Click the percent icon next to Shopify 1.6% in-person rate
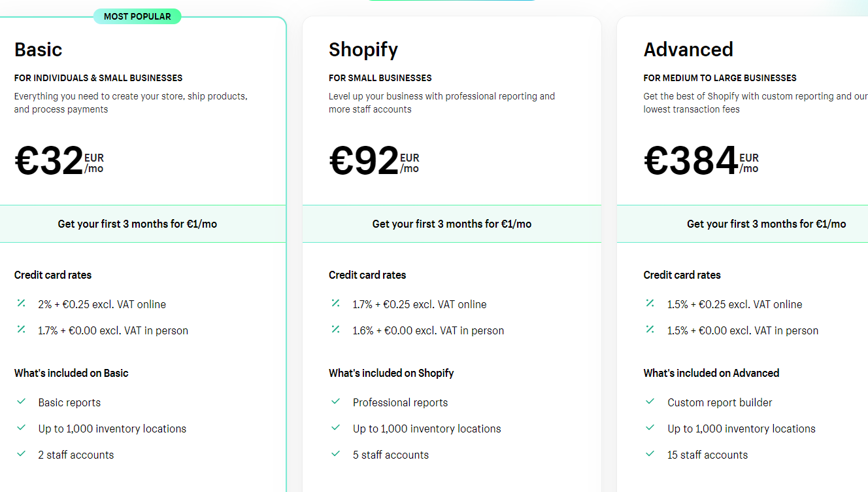 pyautogui.click(x=335, y=330)
